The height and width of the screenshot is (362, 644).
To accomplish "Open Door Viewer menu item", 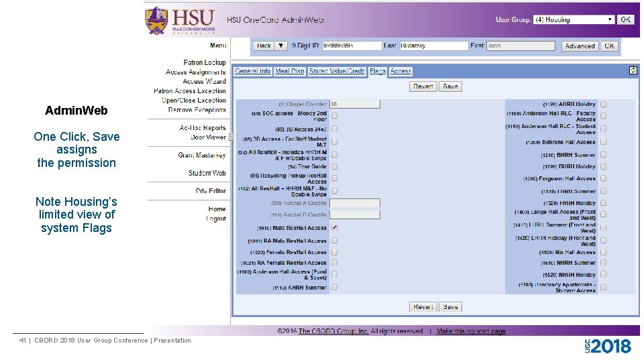I will tap(208, 137).
